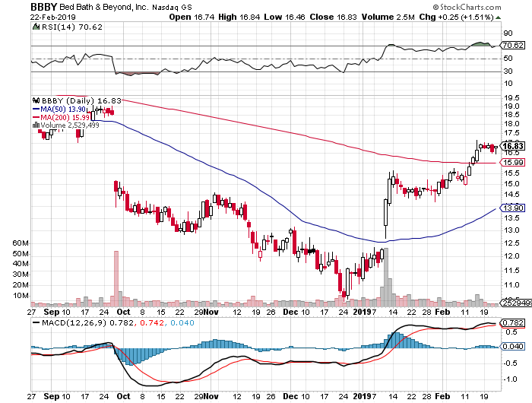Click the RSI(14) 70.62 legend label
Screen dimensions: 532x403
click(71, 27)
